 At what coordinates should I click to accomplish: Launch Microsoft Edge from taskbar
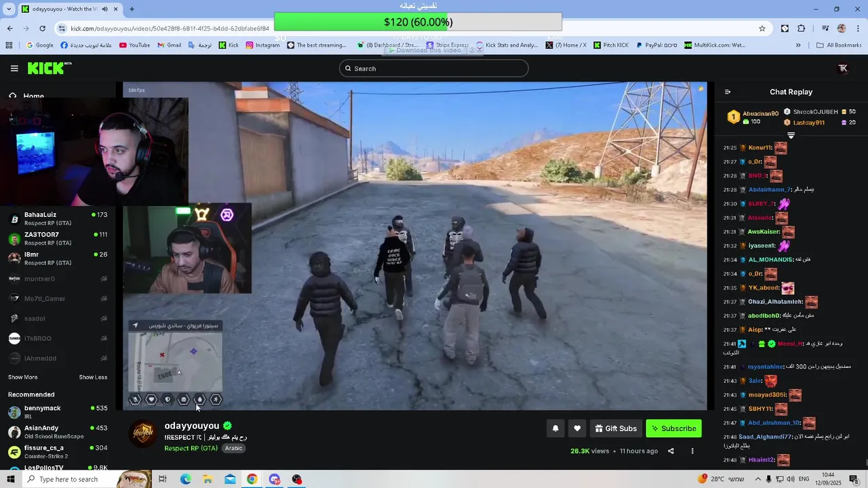[185, 479]
